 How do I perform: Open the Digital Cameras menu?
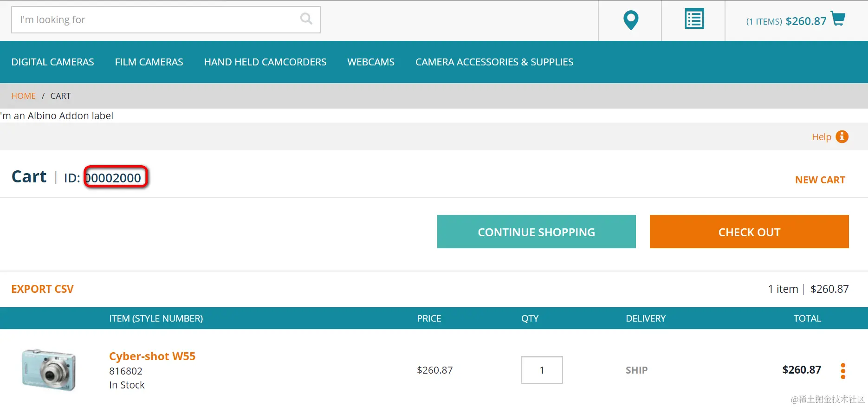click(x=53, y=62)
